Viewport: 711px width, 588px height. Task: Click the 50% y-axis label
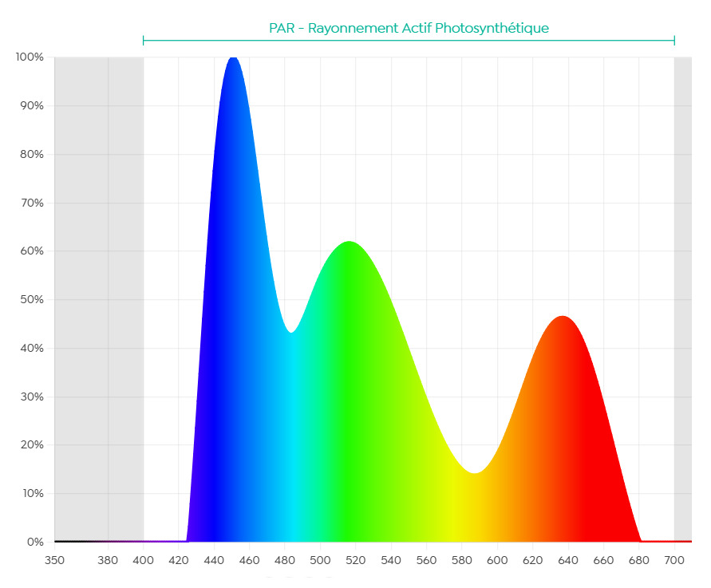pos(32,299)
